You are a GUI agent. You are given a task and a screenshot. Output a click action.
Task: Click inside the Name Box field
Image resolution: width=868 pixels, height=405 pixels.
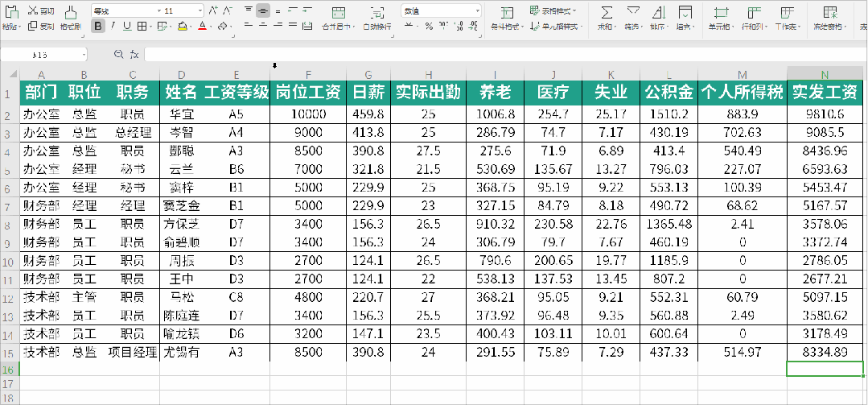[x=40, y=54]
